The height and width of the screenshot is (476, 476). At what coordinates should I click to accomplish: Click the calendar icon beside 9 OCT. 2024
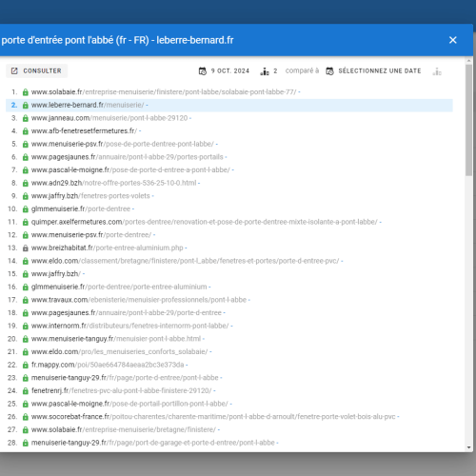[203, 71]
